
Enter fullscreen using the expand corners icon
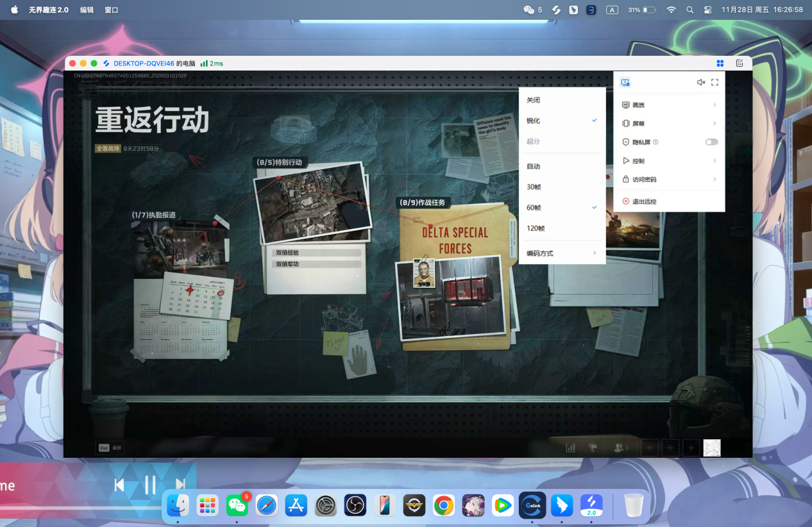click(x=715, y=82)
